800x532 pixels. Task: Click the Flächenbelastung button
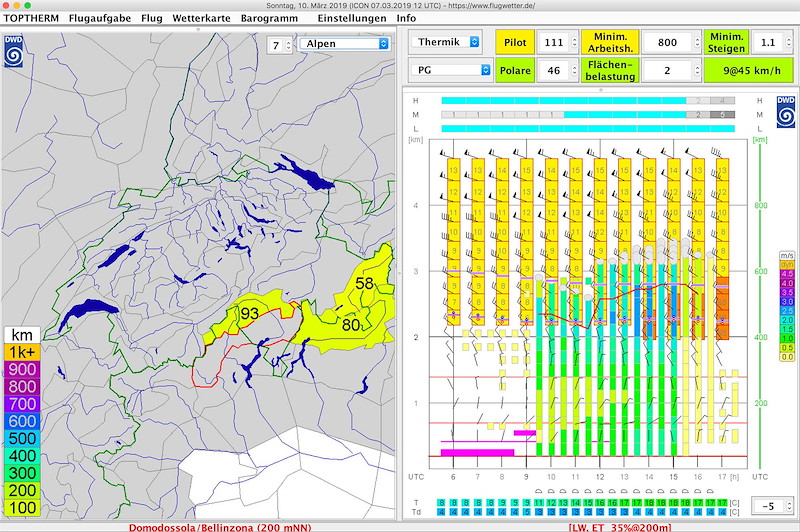(x=610, y=70)
